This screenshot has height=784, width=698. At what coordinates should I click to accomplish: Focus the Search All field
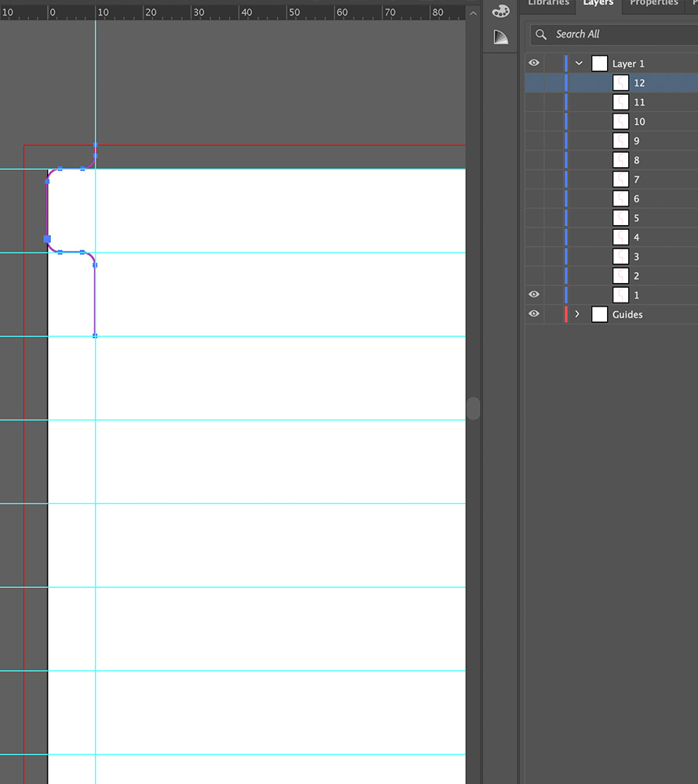[x=614, y=34]
